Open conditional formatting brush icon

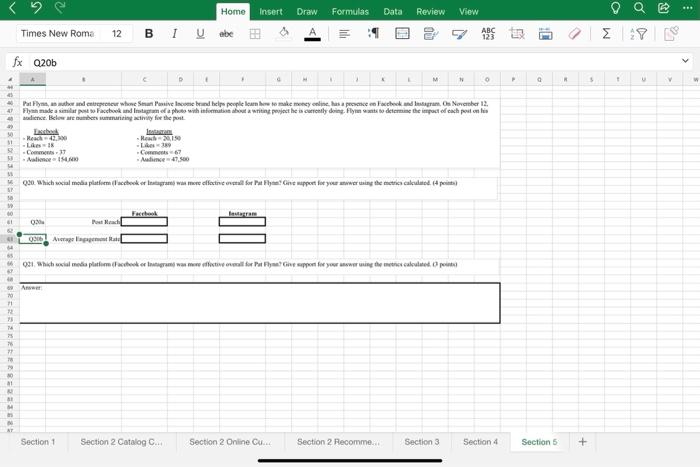(x=459, y=34)
